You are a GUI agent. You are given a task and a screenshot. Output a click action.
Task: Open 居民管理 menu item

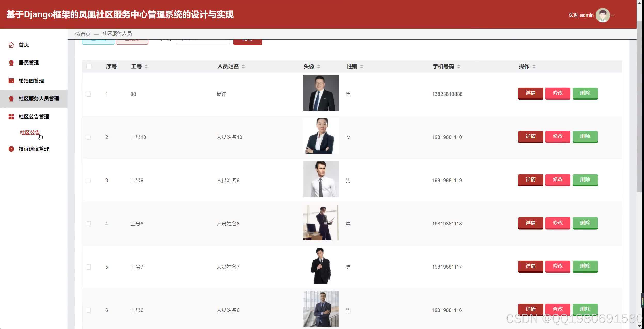29,63
